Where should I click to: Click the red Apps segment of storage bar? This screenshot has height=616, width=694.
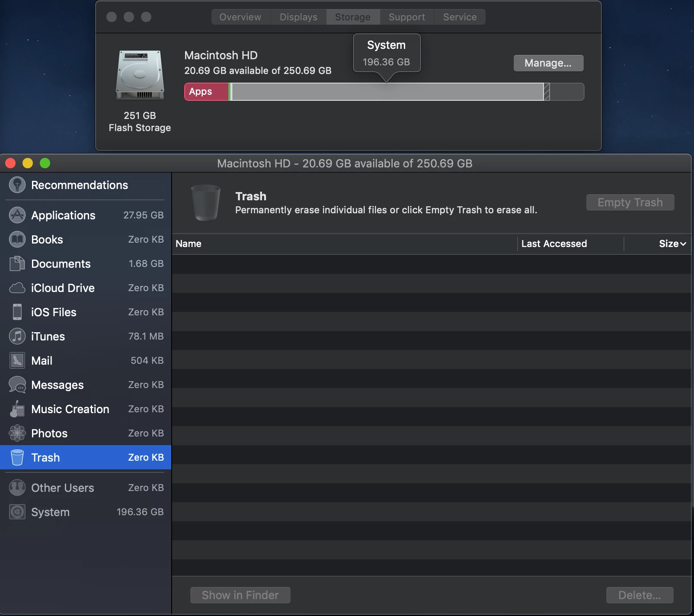tap(206, 92)
